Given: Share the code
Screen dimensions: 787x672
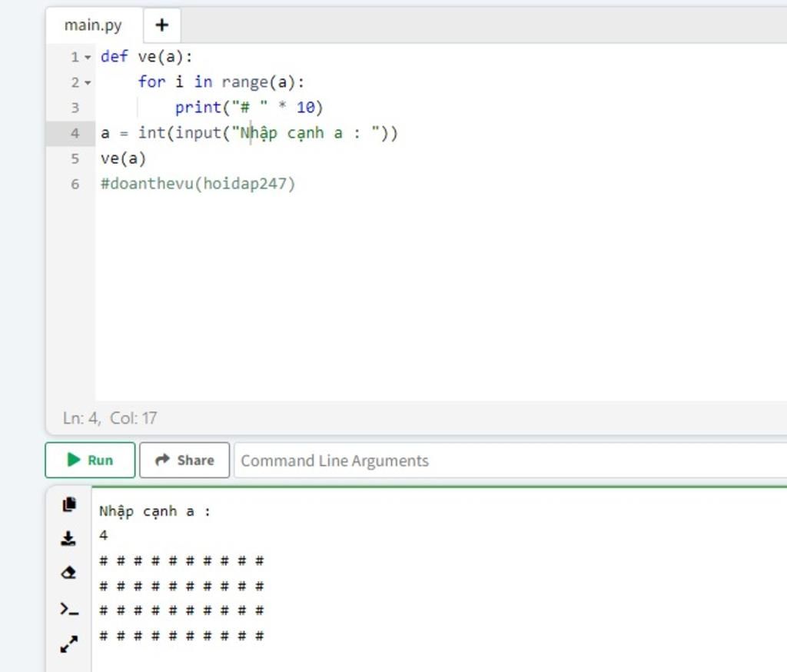Looking at the screenshot, I should click(184, 460).
